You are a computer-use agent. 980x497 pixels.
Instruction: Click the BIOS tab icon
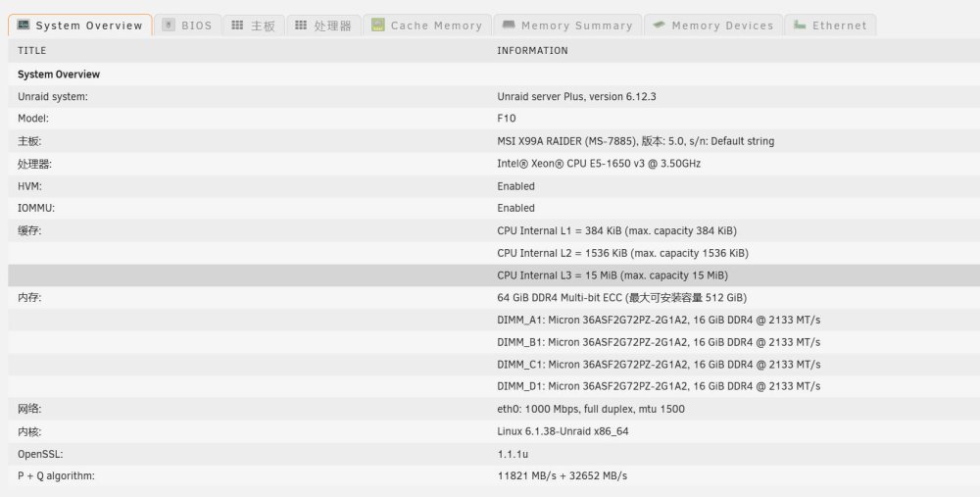point(169,25)
